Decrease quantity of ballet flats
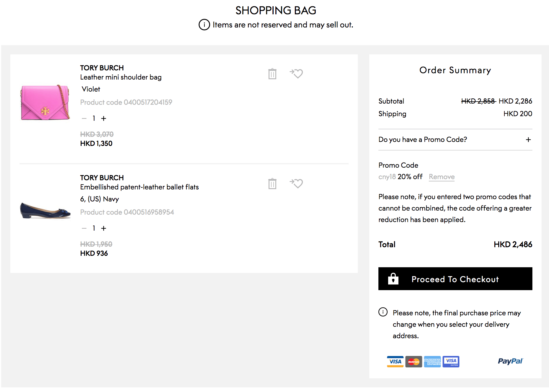The height and width of the screenshot is (392, 549). (x=84, y=228)
